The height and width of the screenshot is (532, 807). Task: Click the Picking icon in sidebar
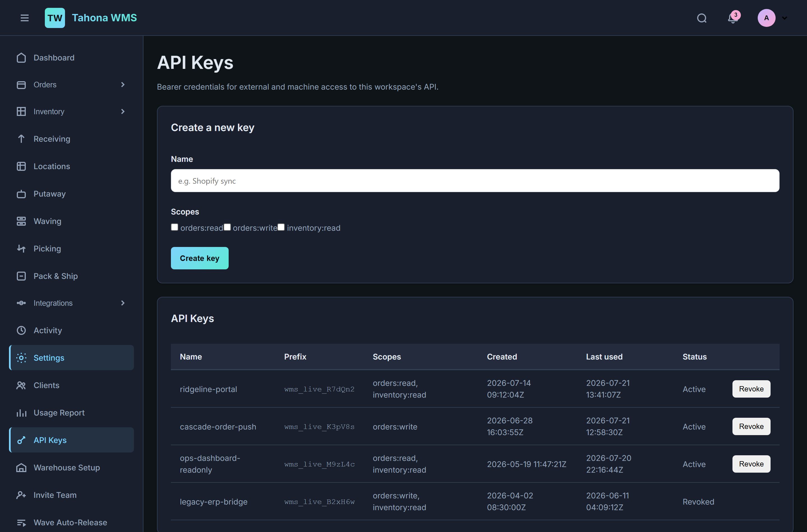point(21,249)
